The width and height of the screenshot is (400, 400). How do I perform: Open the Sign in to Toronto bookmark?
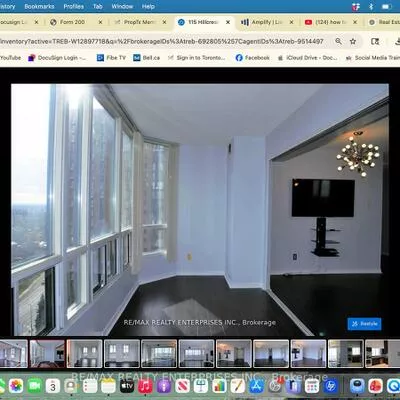pyautogui.click(x=197, y=58)
